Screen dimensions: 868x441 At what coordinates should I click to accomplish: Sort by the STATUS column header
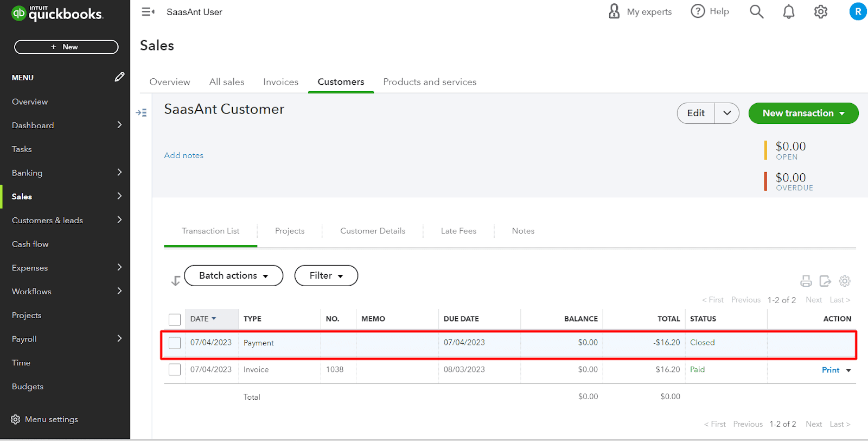pos(703,319)
